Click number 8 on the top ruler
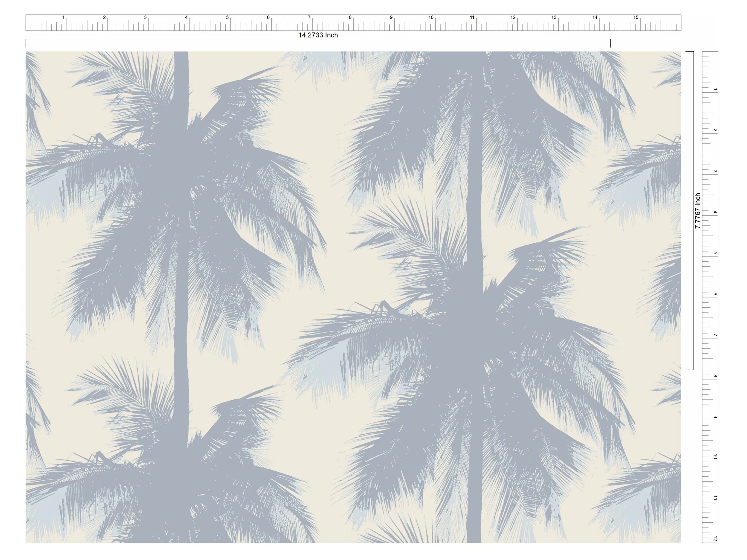Screen dimensions: 747x560 (350, 17)
